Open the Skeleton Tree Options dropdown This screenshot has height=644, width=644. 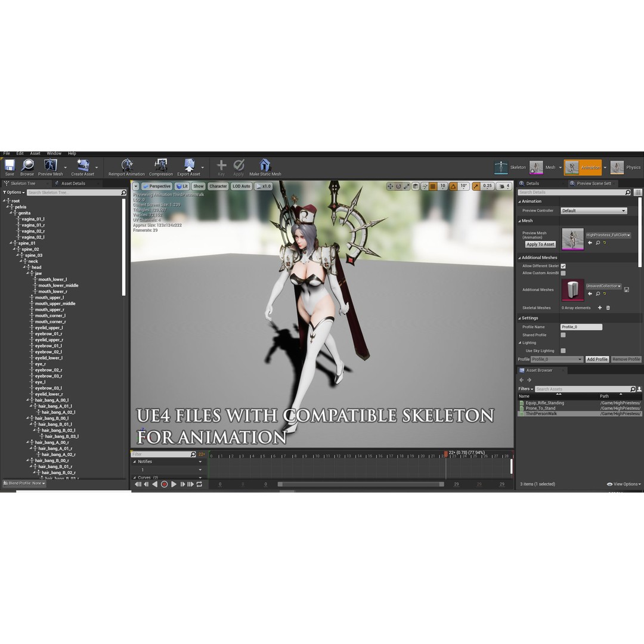[14, 192]
